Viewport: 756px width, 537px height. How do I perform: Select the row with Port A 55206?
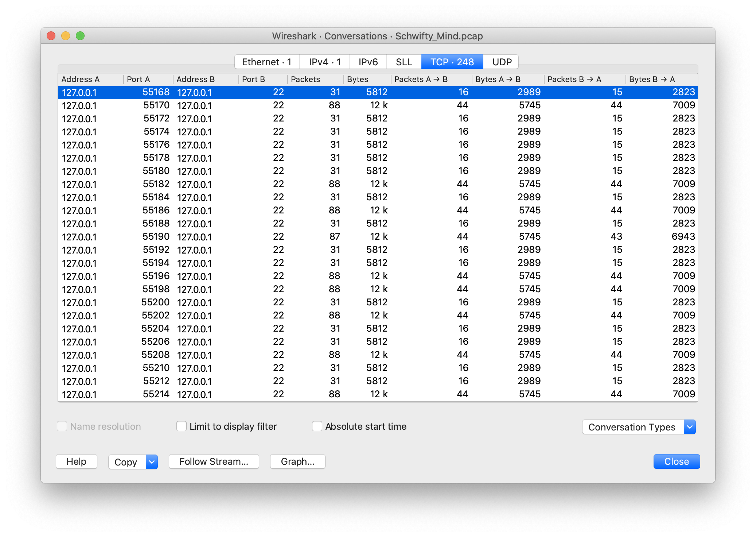pyautogui.click(x=378, y=342)
